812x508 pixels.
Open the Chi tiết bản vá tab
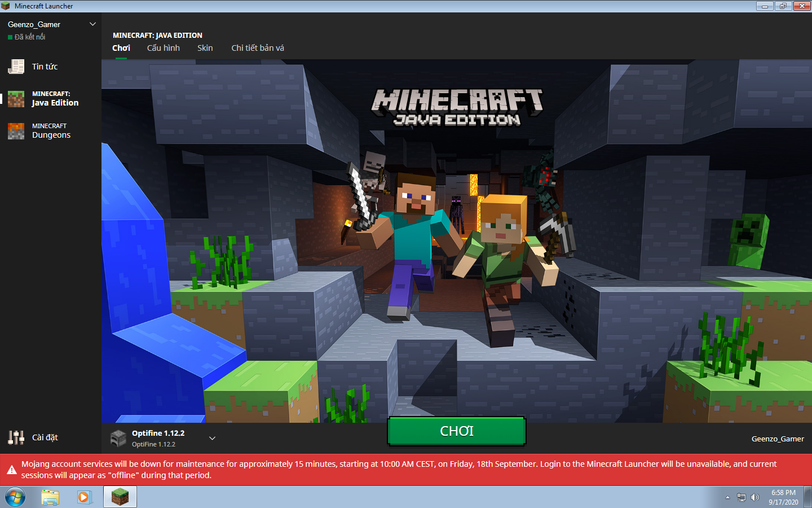click(258, 48)
